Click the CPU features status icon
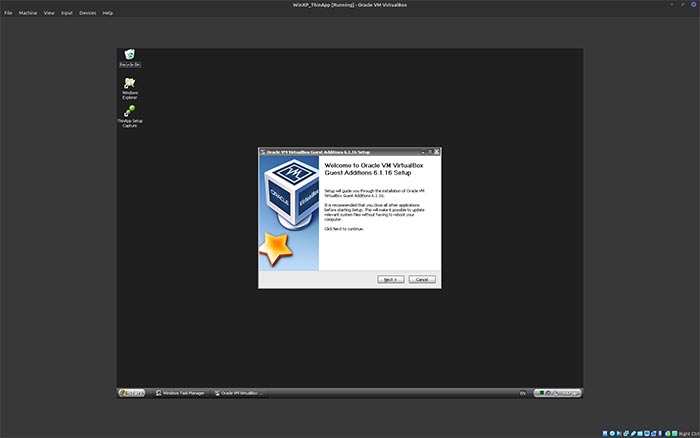Image resolution: width=700 pixels, height=438 pixels. click(660, 433)
